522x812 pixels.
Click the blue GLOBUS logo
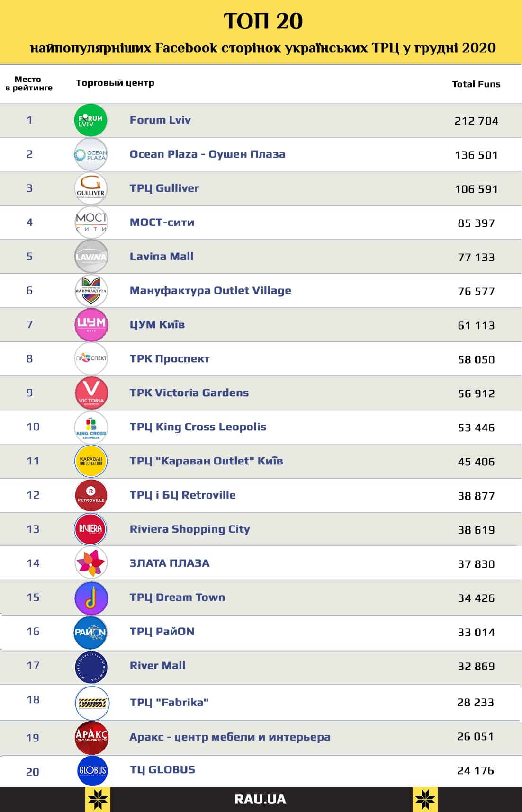point(92,771)
